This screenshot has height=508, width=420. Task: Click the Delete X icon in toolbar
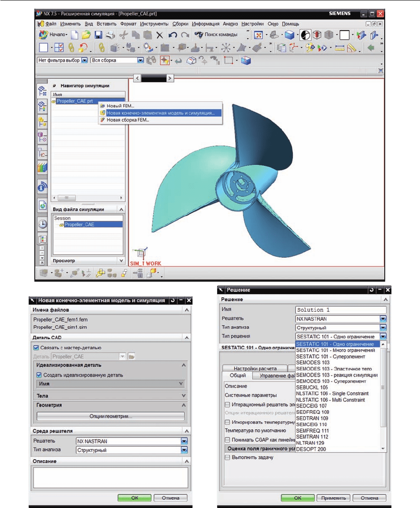click(x=160, y=35)
